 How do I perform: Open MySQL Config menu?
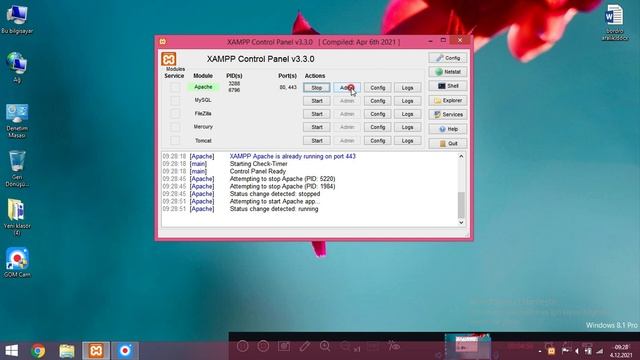[x=378, y=101]
